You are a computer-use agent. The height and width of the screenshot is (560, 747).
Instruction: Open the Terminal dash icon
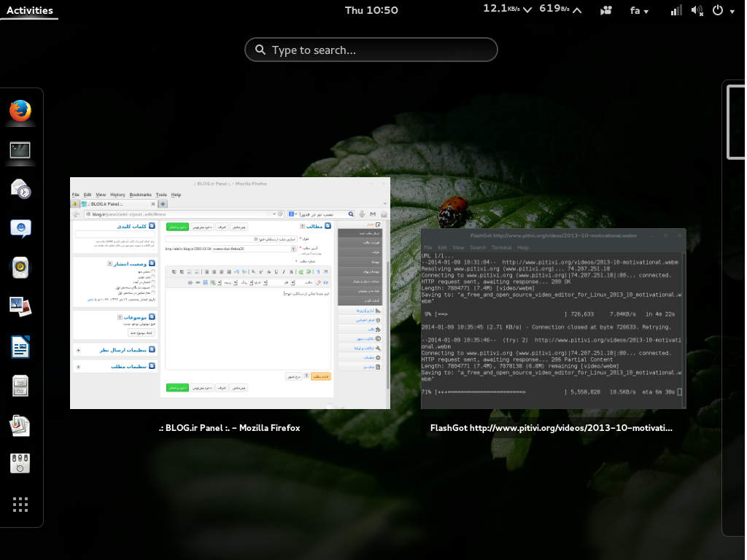(x=20, y=150)
